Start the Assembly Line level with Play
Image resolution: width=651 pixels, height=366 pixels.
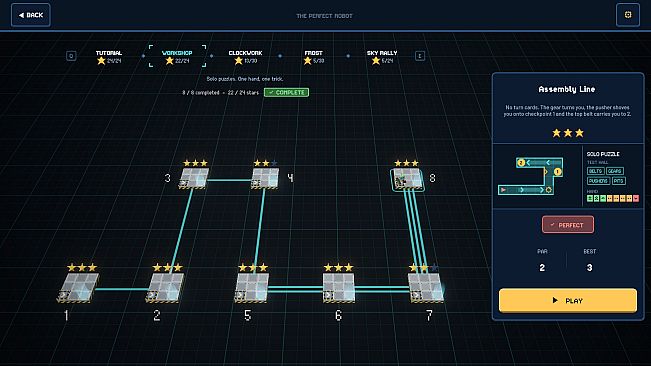pos(568,300)
